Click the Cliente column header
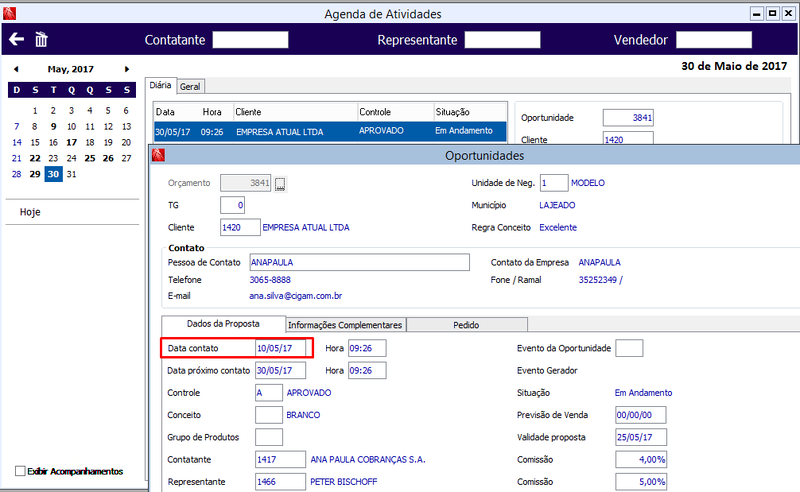The height and width of the screenshot is (492, 800). [x=295, y=112]
